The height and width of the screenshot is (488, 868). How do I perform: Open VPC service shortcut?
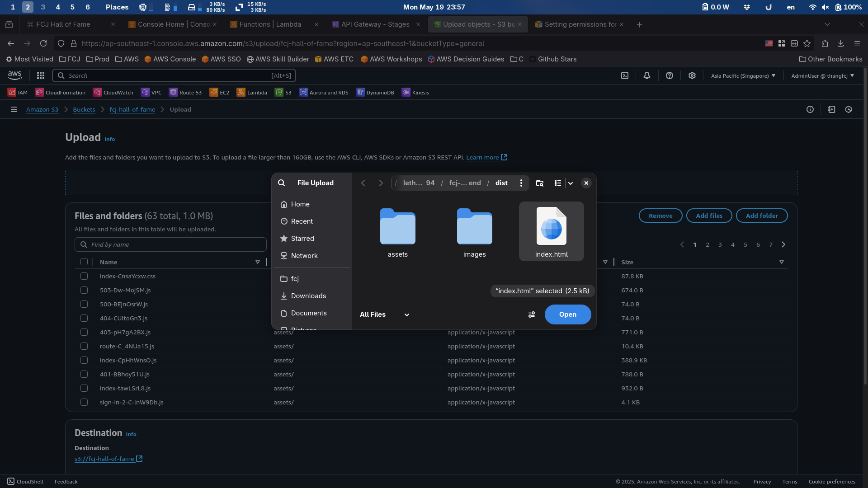151,92
